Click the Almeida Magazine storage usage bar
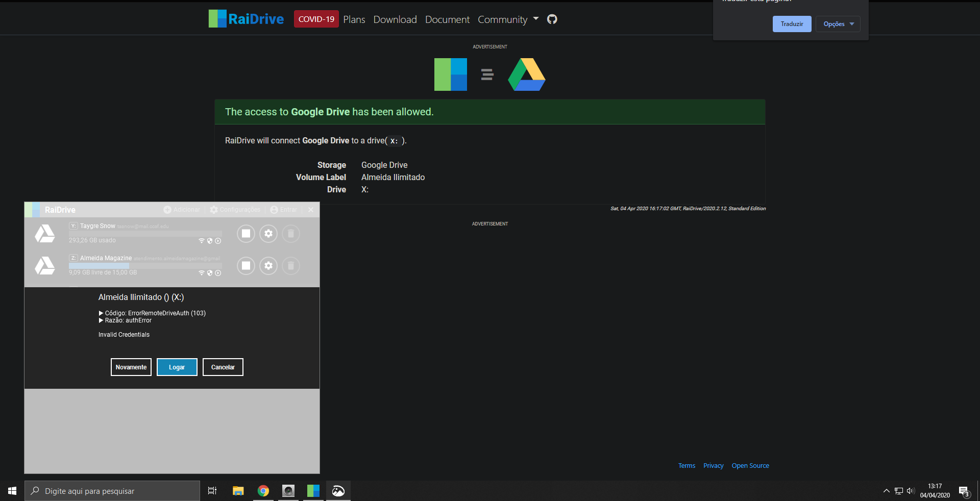The height and width of the screenshot is (501, 980). pyautogui.click(x=145, y=266)
